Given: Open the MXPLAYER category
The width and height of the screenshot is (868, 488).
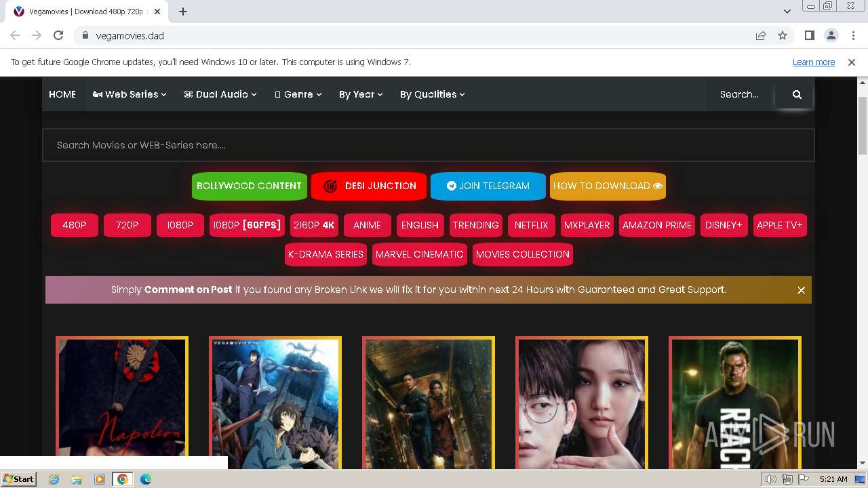Looking at the screenshot, I should 587,225.
